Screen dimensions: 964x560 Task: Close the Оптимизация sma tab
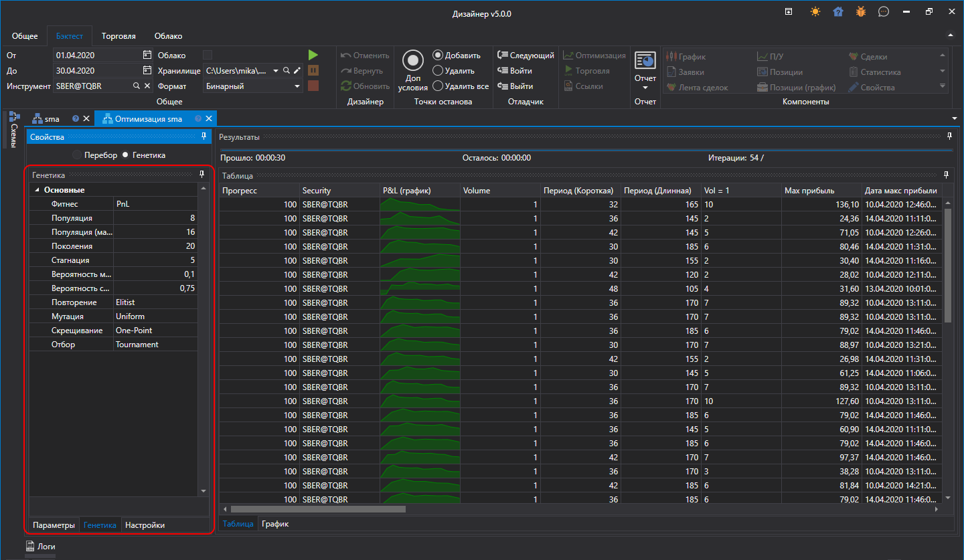209,118
